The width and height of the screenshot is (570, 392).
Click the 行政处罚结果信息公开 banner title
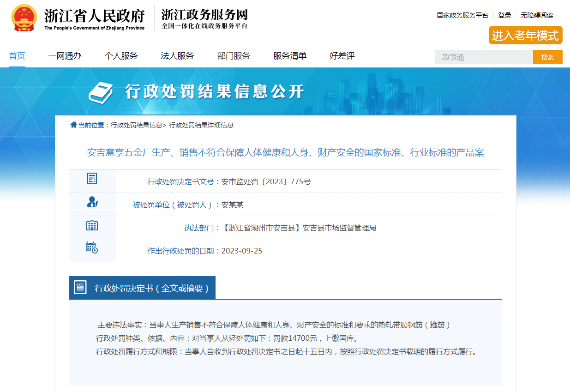(215, 91)
